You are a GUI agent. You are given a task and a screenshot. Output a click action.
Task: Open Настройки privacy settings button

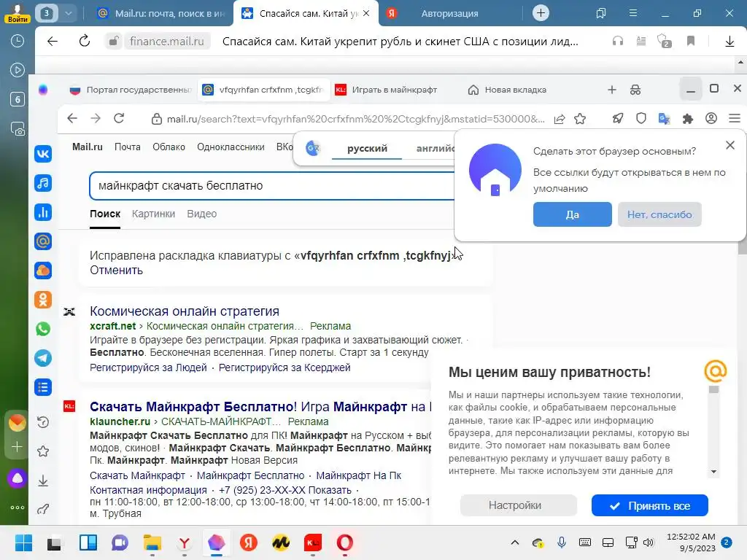tap(519, 505)
